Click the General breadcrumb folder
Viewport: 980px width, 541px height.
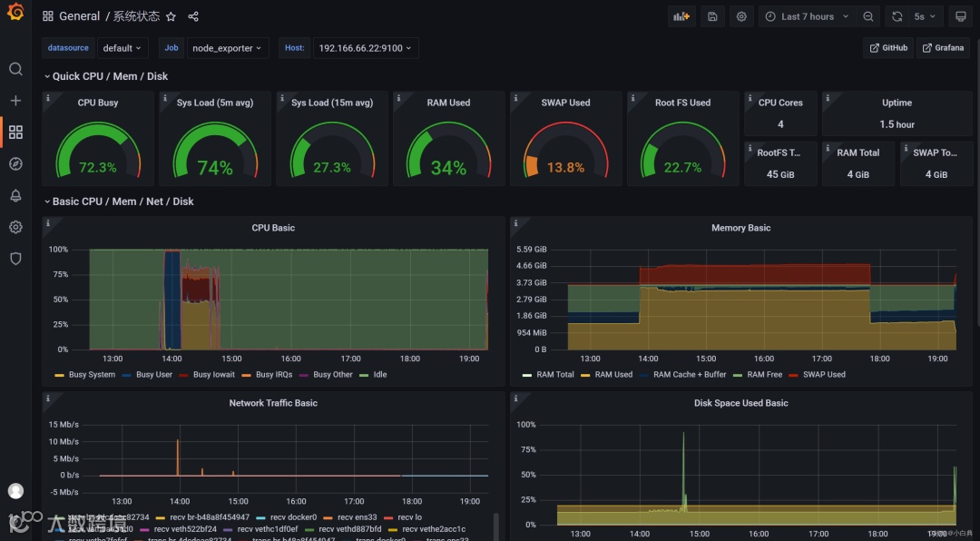pyautogui.click(x=79, y=16)
